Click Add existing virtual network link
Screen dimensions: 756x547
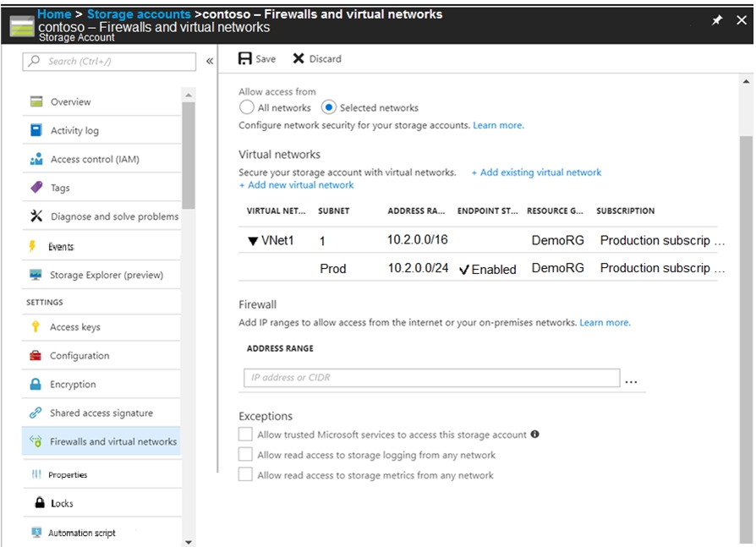click(536, 172)
